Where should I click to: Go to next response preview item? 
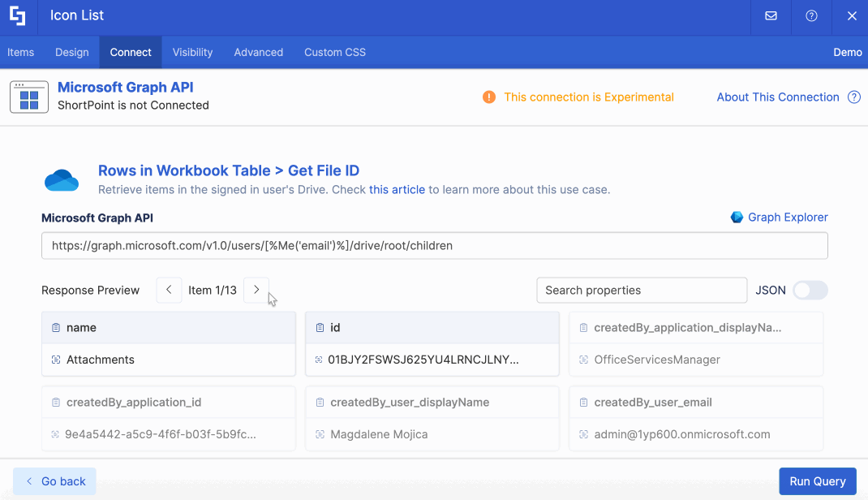pos(256,290)
